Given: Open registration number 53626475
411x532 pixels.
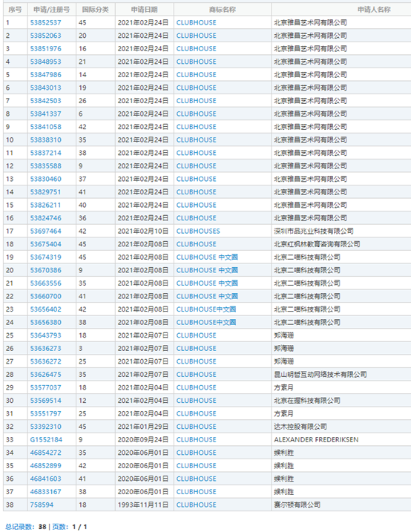Looking at the screenshot, I should tap(46, 374).
